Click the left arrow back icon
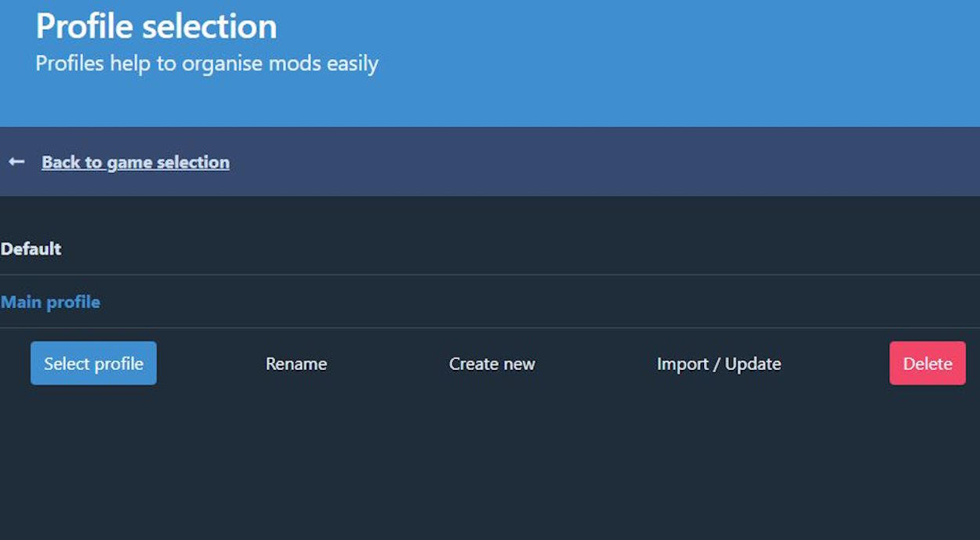 (x=16, y=161)
